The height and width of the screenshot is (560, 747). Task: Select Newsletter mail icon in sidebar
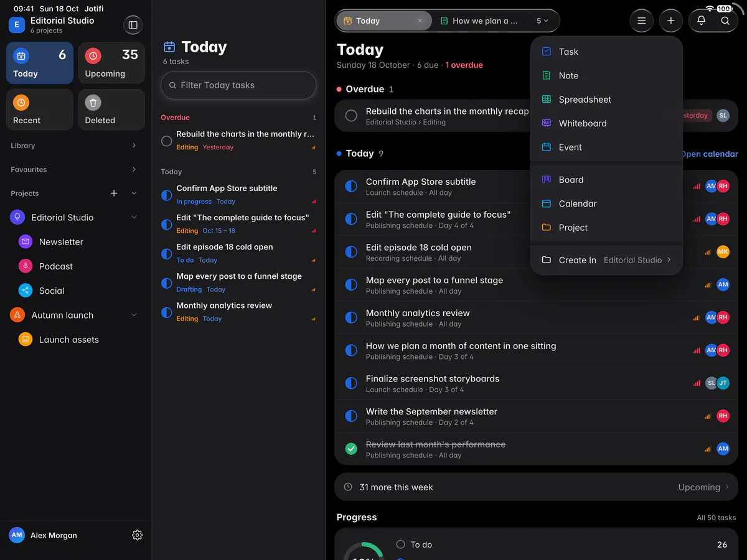pos(26,241)
